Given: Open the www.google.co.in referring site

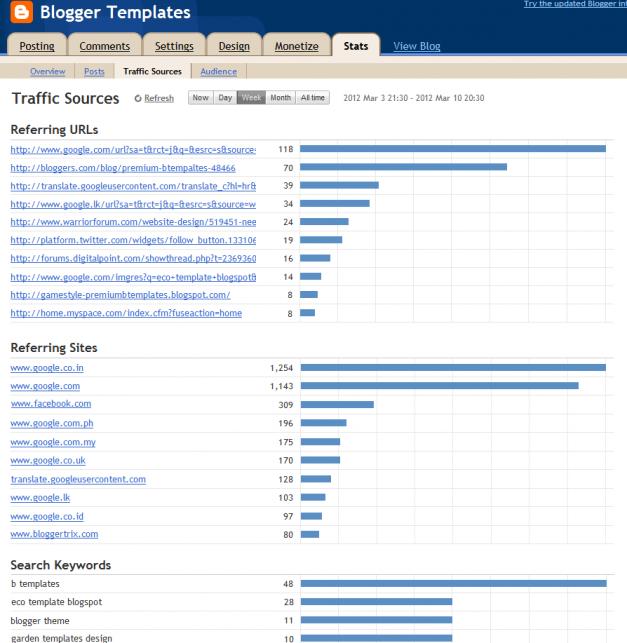Looking at the screenshot, I should 47,368.
